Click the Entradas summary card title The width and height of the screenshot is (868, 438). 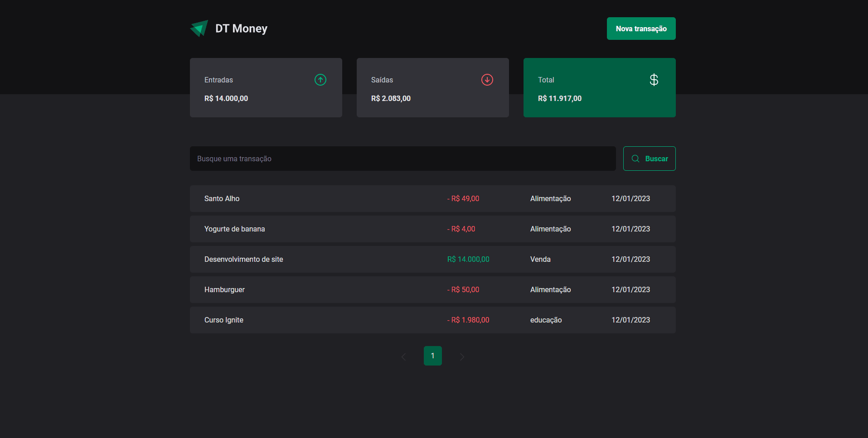218,80
